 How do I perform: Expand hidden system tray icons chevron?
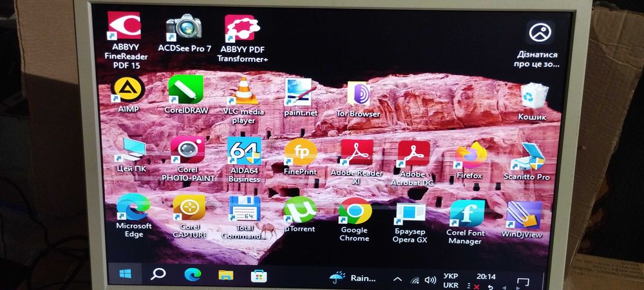(397, 279)
